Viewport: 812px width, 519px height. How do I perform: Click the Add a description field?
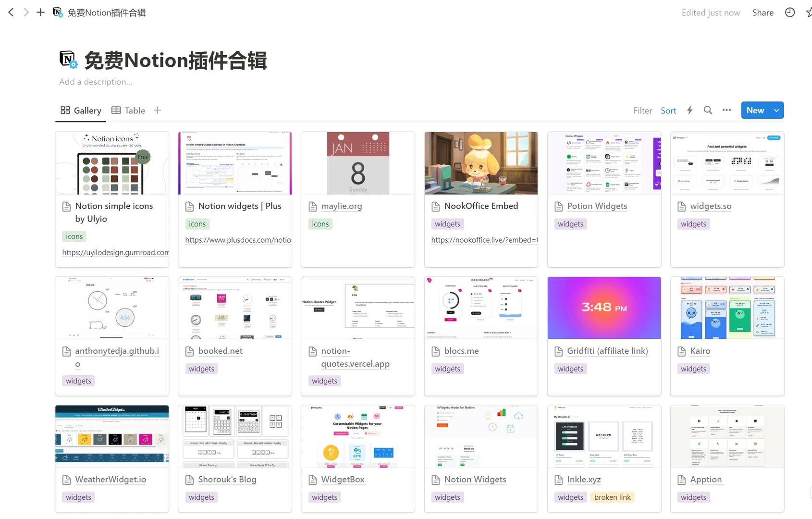coord(96,82)
